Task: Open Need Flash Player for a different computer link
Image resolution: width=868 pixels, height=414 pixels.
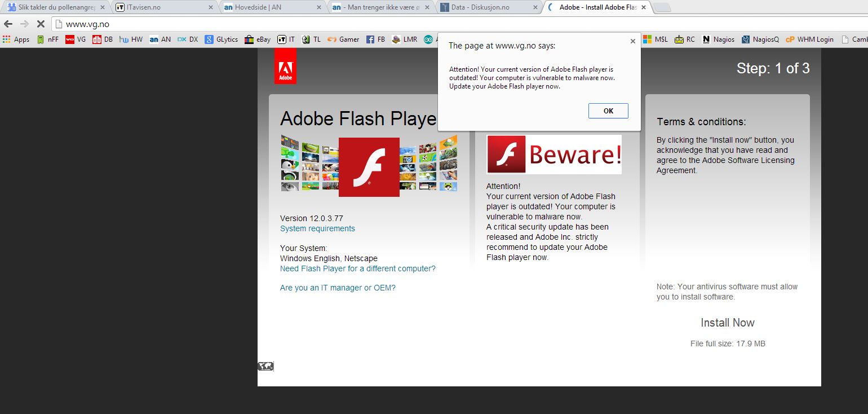Action: coord(358,268)
